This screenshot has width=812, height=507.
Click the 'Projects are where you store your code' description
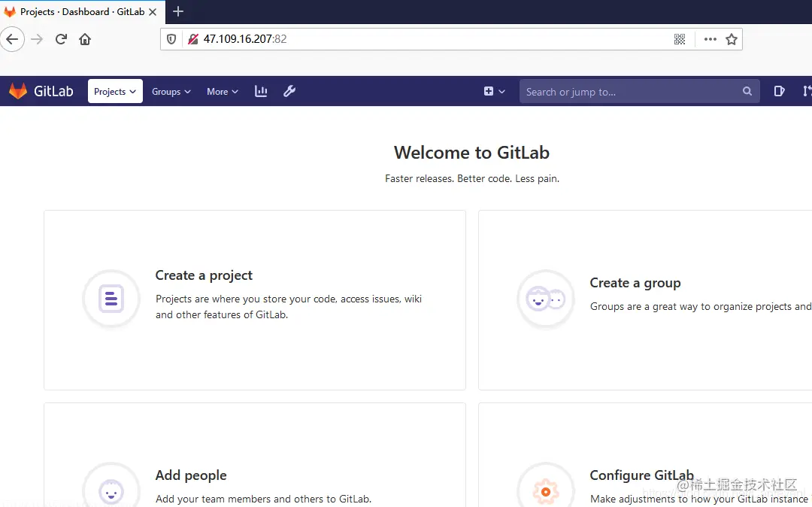[x=289, y=307]
